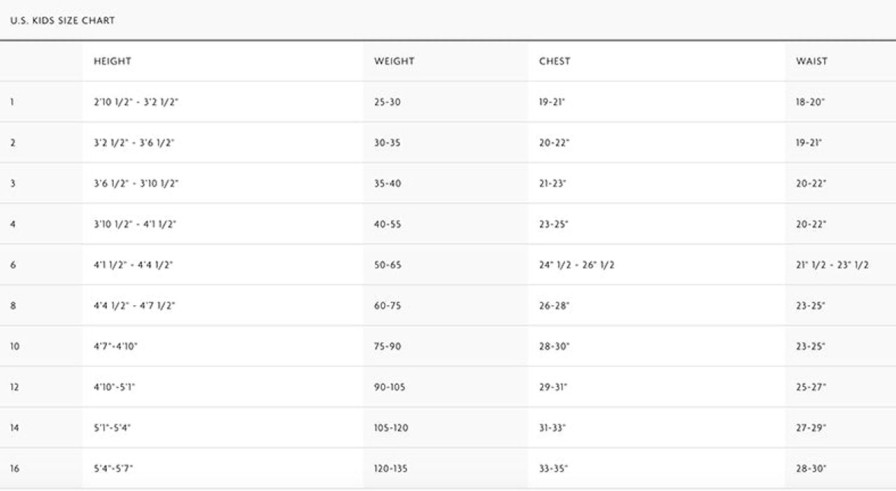
Task: Select the CHEST column header
Action: pyautogui.click(x=554, y=61)
